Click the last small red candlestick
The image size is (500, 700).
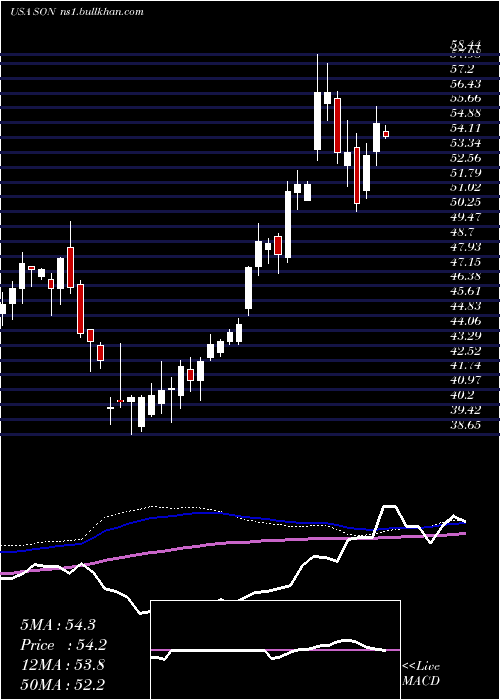point(386,134)
